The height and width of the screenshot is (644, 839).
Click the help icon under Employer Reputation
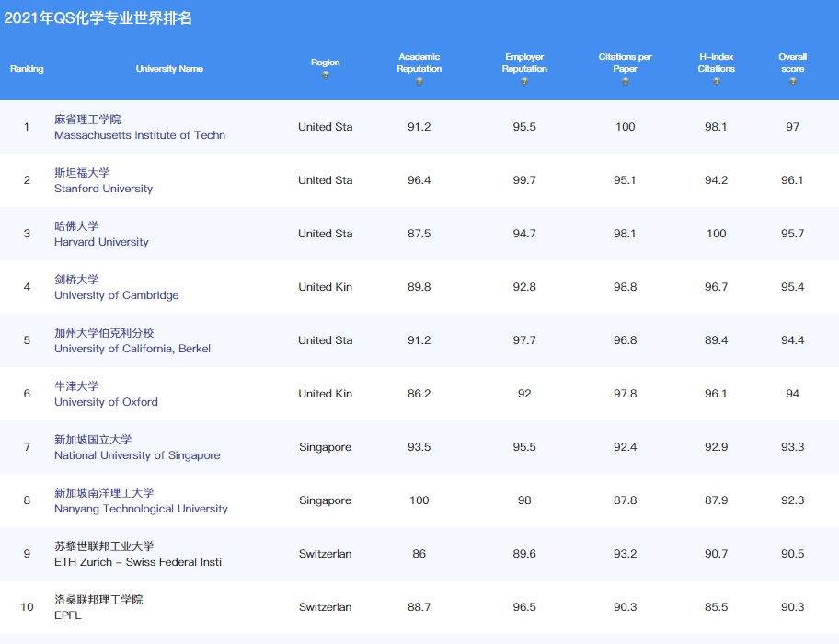tap(524, 82)
